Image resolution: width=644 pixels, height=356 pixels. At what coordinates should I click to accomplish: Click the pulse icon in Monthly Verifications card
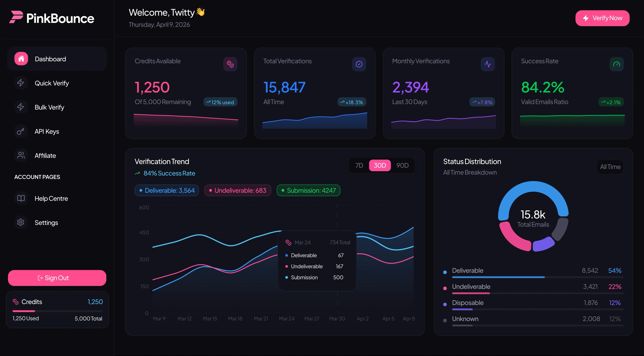tap(488, 64)
